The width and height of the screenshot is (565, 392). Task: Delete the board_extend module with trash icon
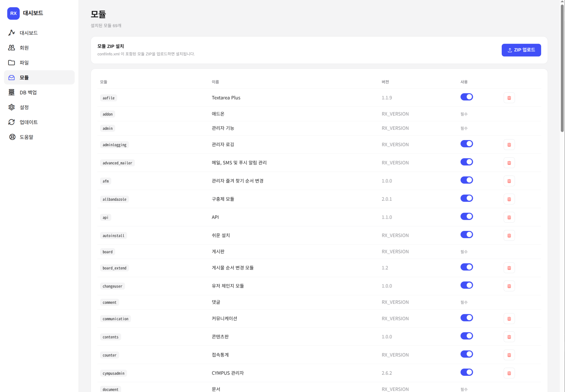click(509, 268)
